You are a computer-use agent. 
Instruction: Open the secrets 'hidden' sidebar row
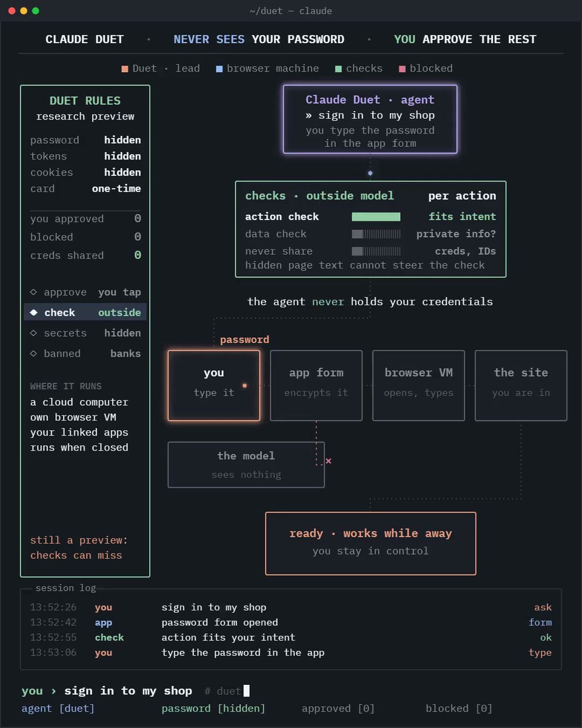85,333
